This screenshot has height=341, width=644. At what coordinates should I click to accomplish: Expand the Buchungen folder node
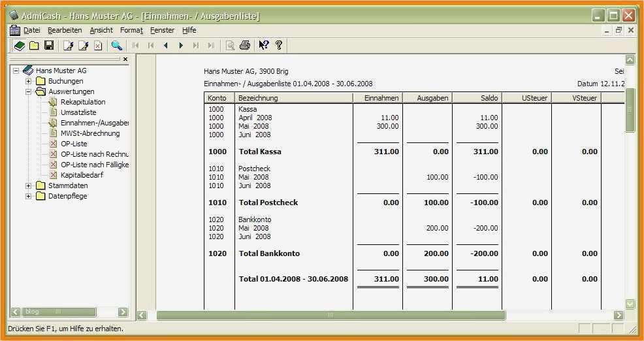(28, 82)
